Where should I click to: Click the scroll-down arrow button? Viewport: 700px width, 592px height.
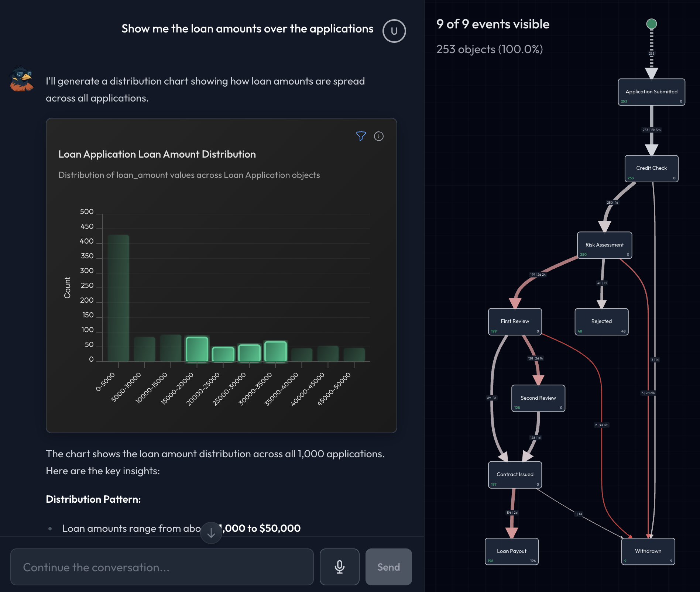[211, 533]
